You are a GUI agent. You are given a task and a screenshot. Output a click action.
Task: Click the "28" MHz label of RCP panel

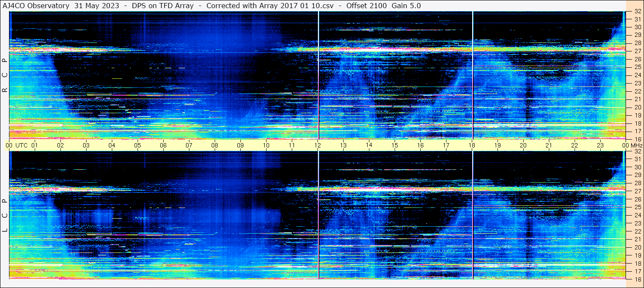pos(638,43)
